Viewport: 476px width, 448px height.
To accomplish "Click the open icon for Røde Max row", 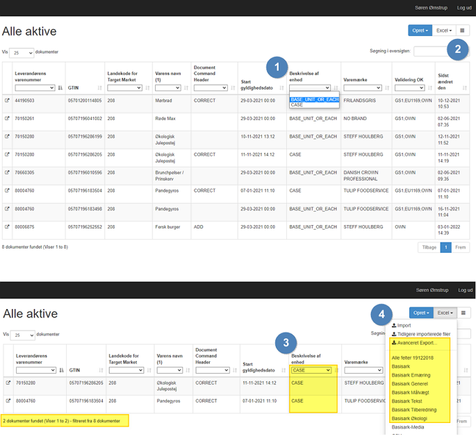I will [x=7, y=118].
